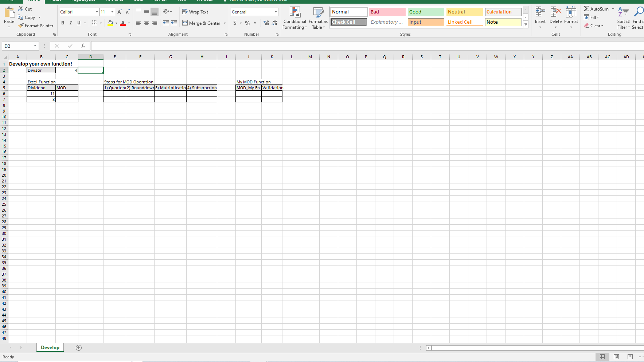644x362 pixels.
Task: Select the Format Painter tool
Action: click(36, 25)
